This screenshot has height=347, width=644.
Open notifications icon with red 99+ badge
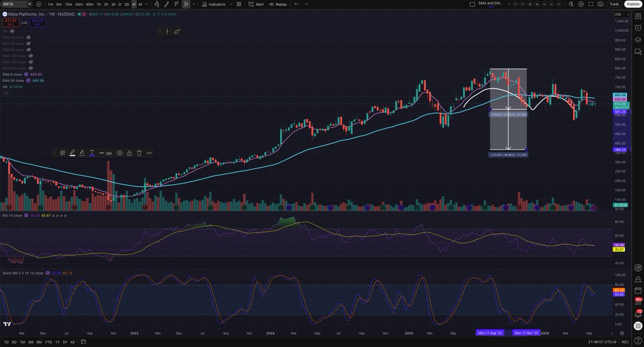point(638,302)
